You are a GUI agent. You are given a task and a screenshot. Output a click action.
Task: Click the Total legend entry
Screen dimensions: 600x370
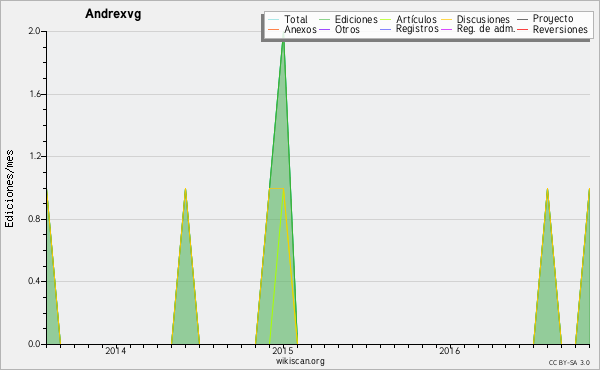[288, 19]
